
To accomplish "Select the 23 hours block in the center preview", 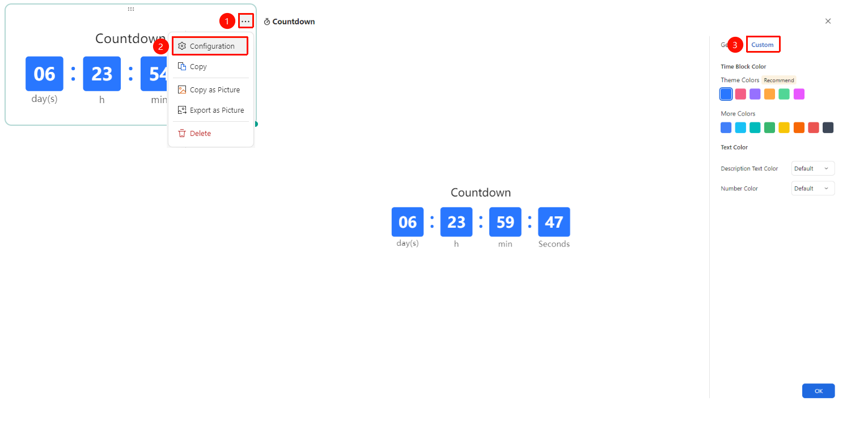I will click(456, 222).
